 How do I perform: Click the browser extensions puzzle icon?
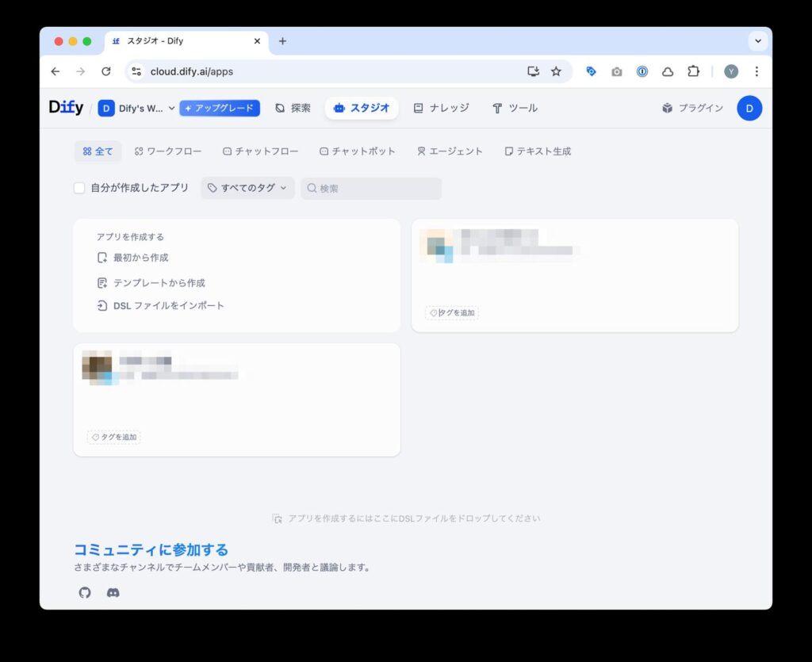click(693, 71)
